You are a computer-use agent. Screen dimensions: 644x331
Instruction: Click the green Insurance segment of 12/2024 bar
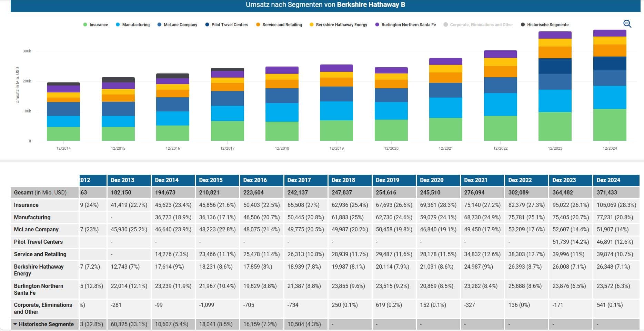[610, 125]
